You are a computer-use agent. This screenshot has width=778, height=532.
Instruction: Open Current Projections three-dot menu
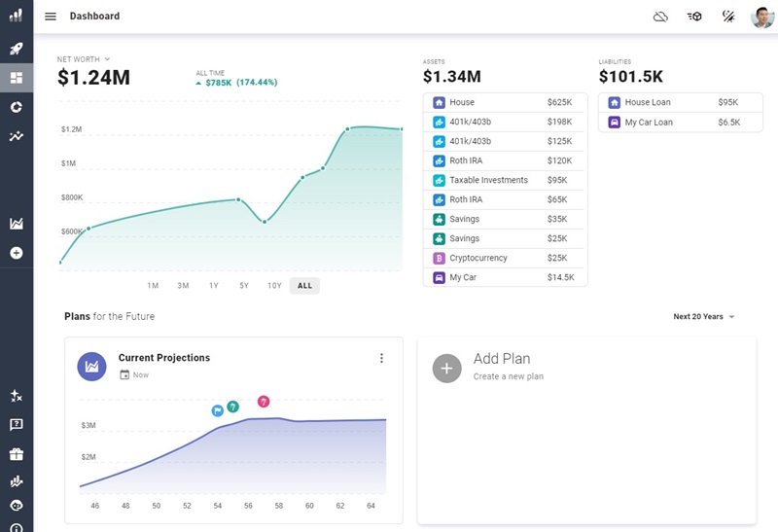click(381, 359)
